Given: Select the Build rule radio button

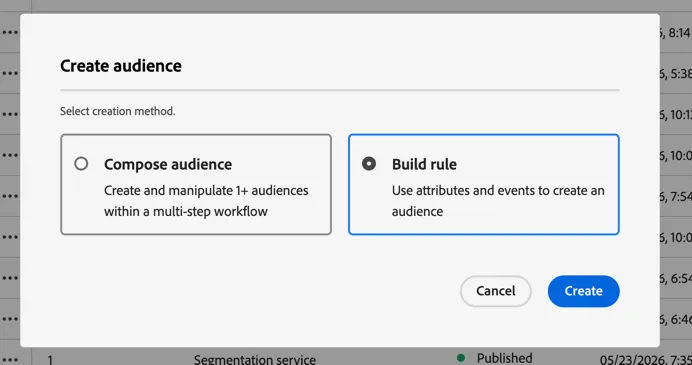Looking at the screenshot, I should 369,164.
